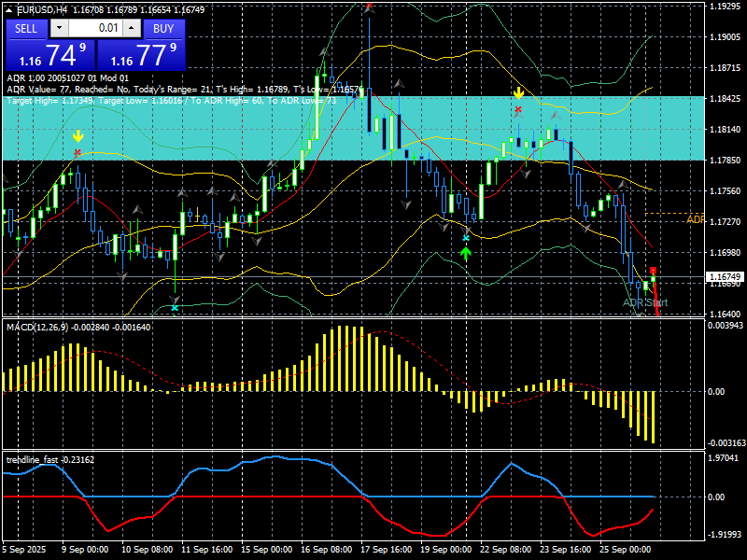
Task: Click the current price label 1.16749
Action: (726, 276)
